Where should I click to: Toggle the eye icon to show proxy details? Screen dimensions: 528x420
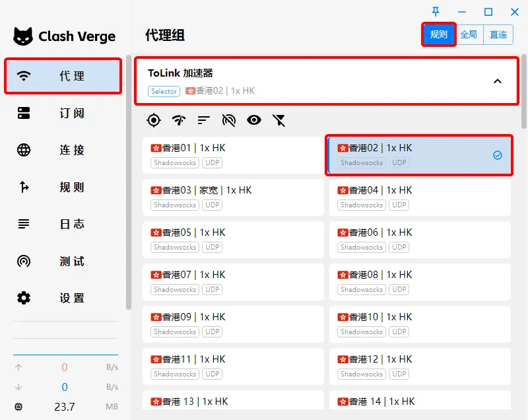coord(254,120)
